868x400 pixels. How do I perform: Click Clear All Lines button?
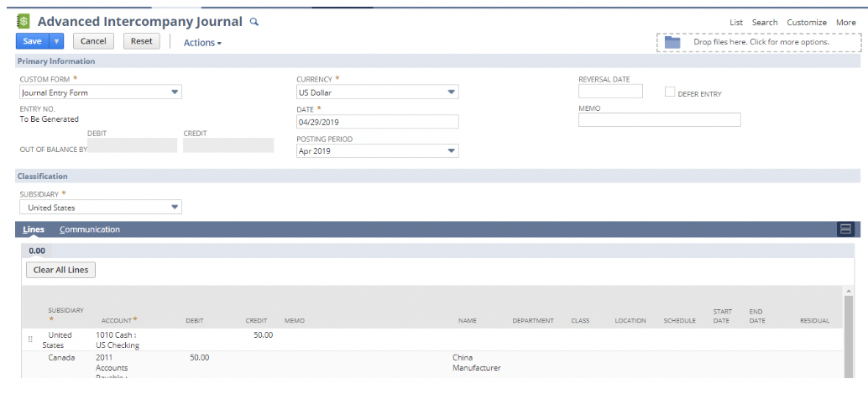coord(60,270)
